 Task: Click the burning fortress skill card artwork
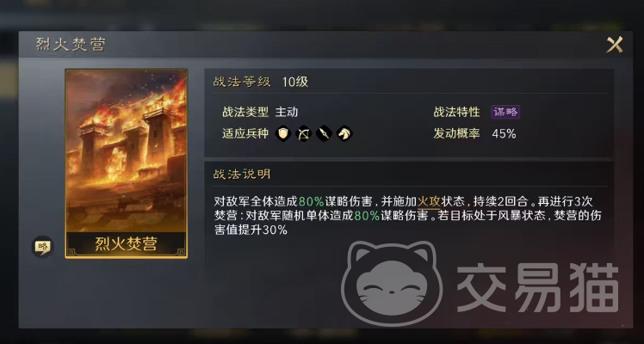[126, 150]
